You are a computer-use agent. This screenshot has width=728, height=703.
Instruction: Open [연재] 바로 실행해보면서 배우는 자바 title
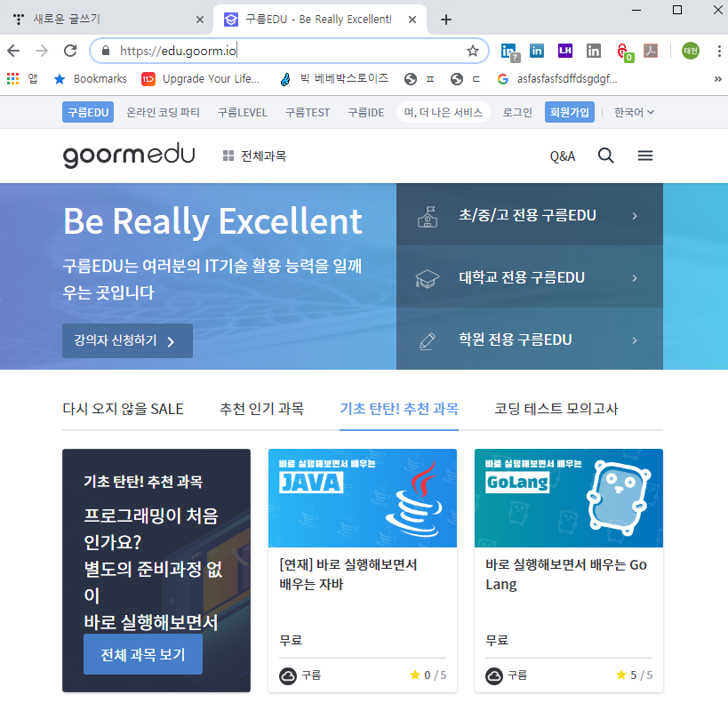(x=348, y=574)
